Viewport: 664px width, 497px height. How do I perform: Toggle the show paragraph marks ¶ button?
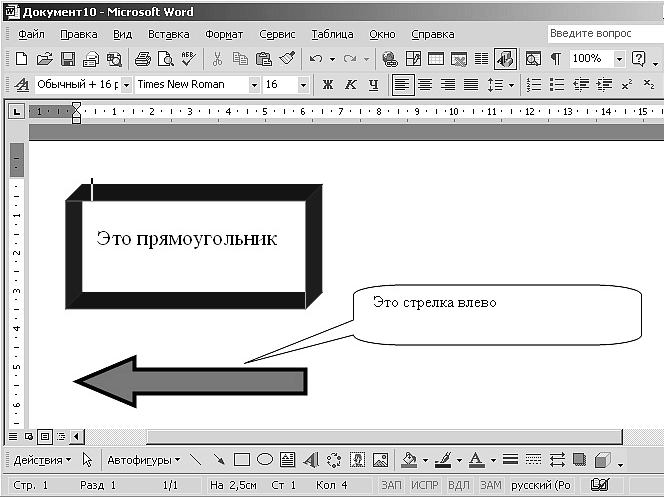click(x=556, y=59)
